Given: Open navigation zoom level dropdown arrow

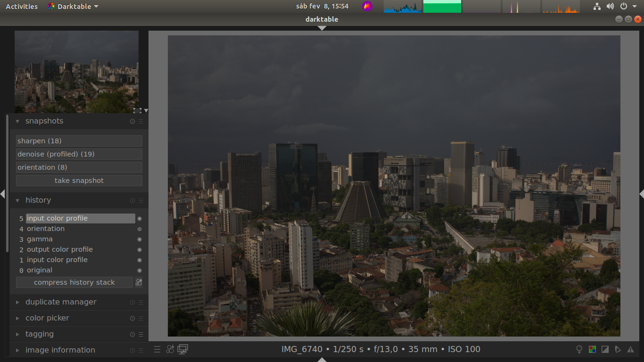Looking at the screenshot, I should 146,111.
